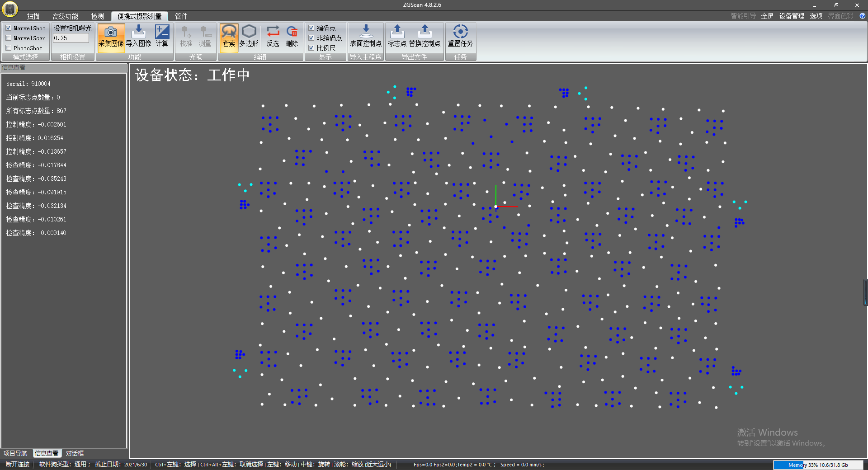Click the 表面控制点 import icon
Viewport: 868px width, 470px height.
pos(366,33)
